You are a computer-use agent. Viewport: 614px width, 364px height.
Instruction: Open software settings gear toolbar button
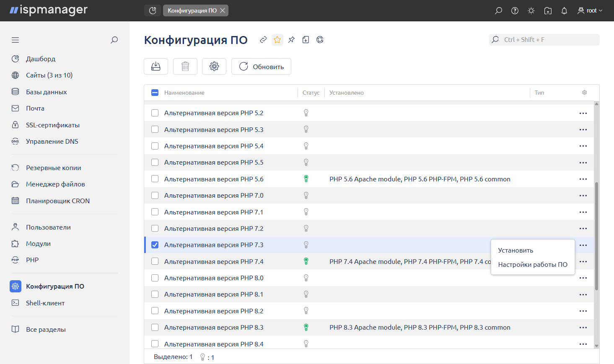214,67
